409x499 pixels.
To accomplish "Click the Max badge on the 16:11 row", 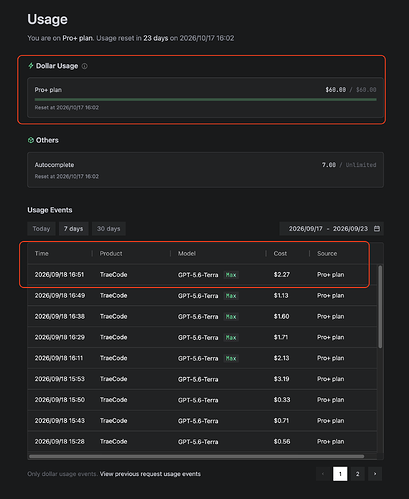I will pyautogui.click(x=231, y=358).
